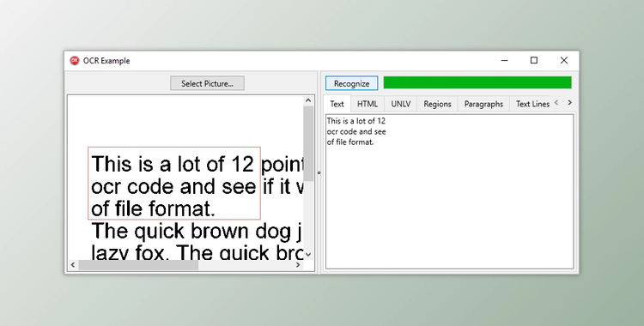Screen dimensions: 644x326
Task: Click the picture pane scroll right arrow
Action: (x=298, y=265)
